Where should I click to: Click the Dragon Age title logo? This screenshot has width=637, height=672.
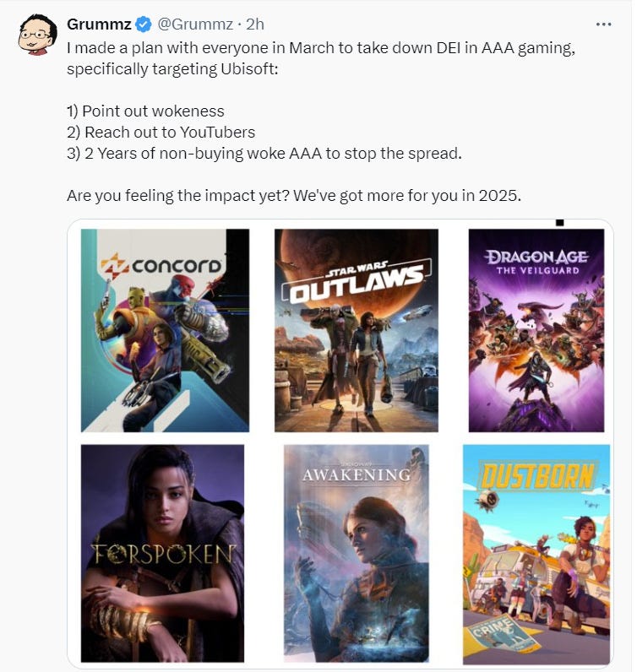[x=537, y=262]
